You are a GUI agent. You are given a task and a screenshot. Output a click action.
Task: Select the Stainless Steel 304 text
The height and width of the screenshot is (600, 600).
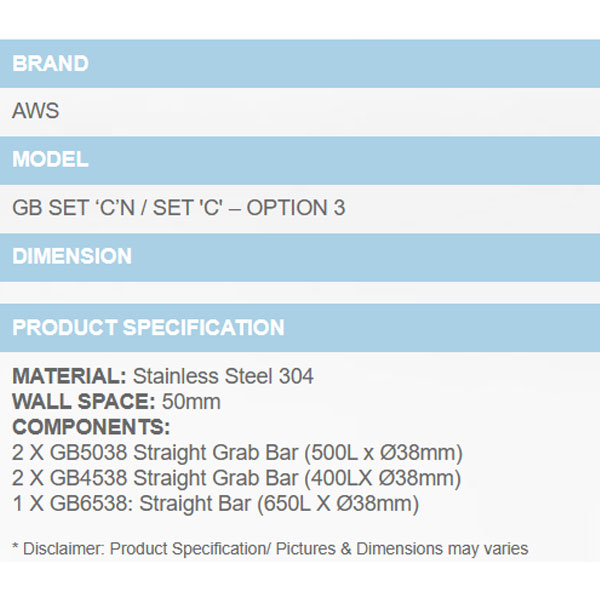point(223,377)
